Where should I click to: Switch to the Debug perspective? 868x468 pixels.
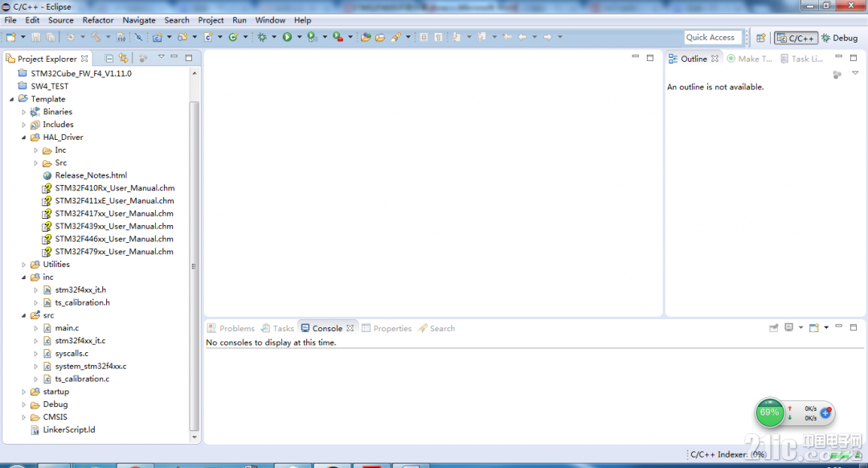839,39
